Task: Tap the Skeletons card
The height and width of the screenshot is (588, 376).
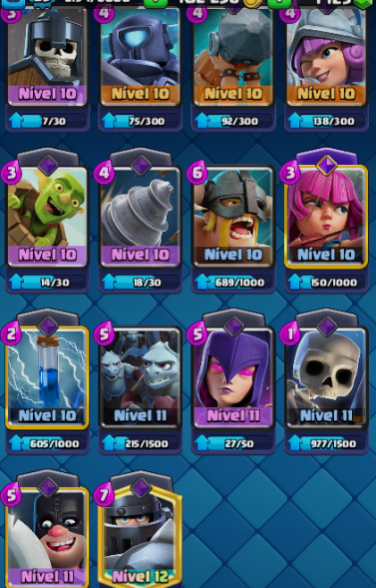Action: coord(326,377)
